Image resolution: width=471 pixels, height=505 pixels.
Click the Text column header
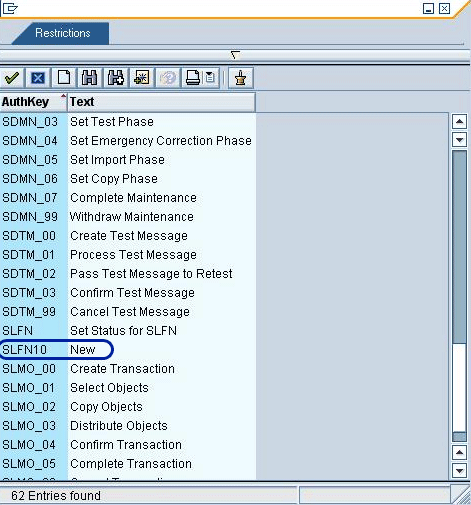[161, 102]
